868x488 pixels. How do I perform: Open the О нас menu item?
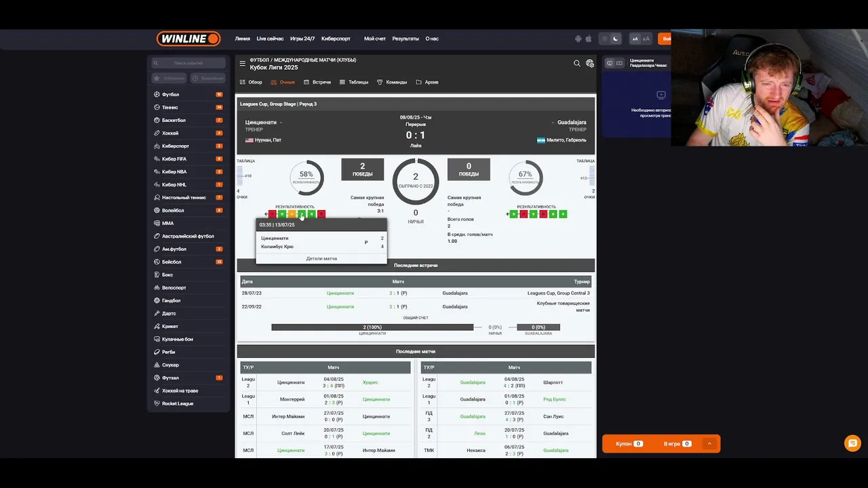(x=432, y=39)
